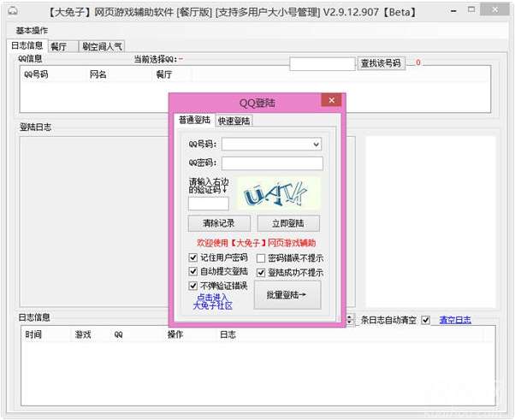515x420 pixels.
Task: Select the 普通登陆 tab
Action: point(194,120)
